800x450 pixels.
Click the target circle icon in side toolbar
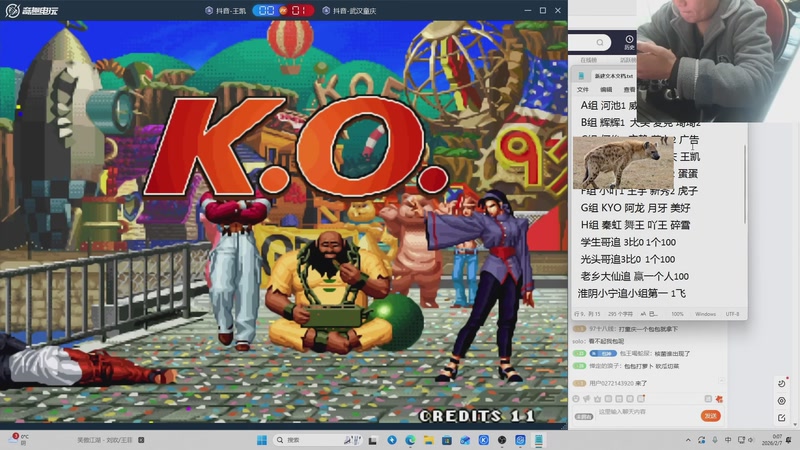point(782,401)
